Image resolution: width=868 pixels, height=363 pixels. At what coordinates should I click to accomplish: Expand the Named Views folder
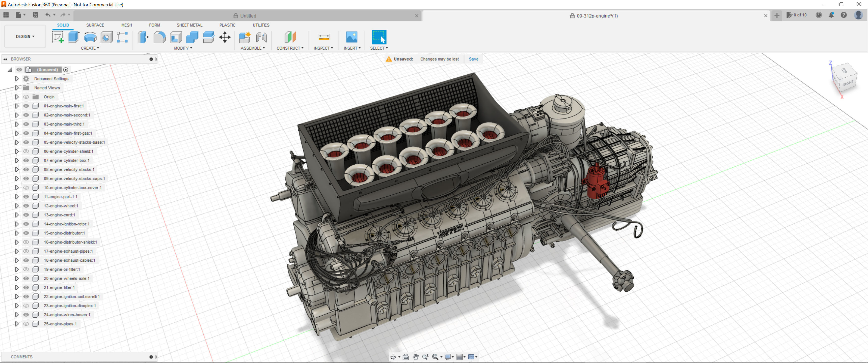[16, 87]
